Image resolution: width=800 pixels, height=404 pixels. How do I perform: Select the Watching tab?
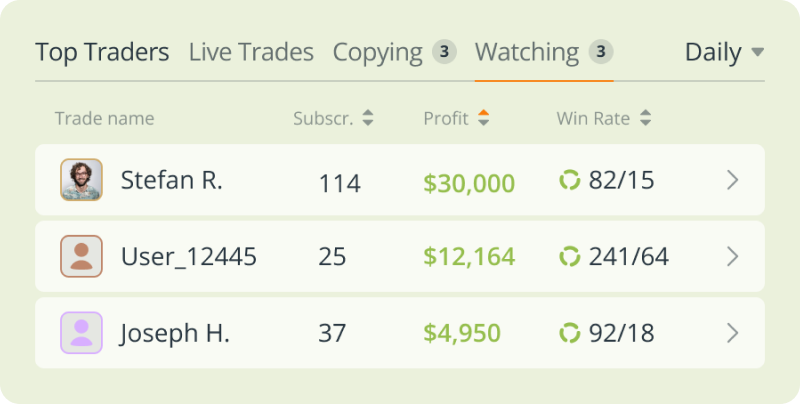(544, 53)
